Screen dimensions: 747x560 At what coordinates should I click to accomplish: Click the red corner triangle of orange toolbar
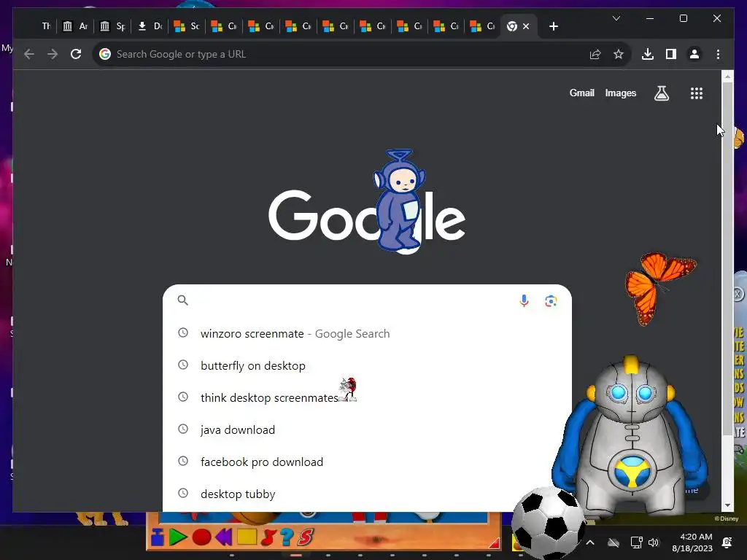pyautogui.click(x=495, y=543)
